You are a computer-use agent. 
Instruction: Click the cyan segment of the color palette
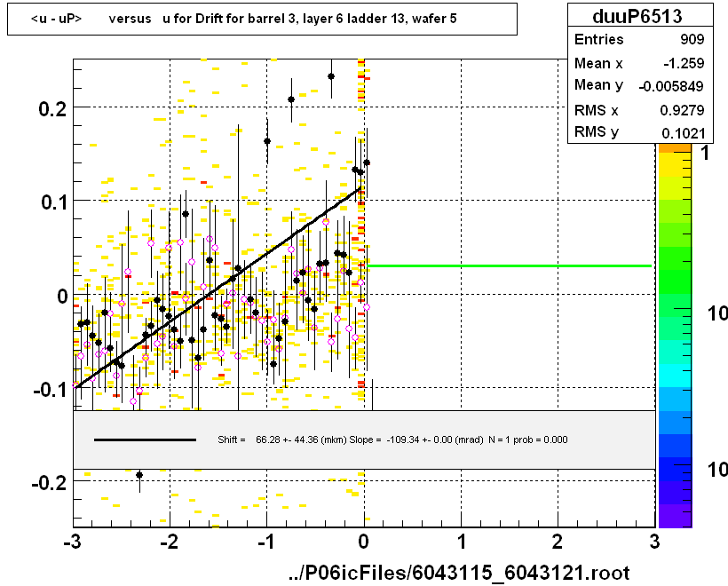coord(675,376)
